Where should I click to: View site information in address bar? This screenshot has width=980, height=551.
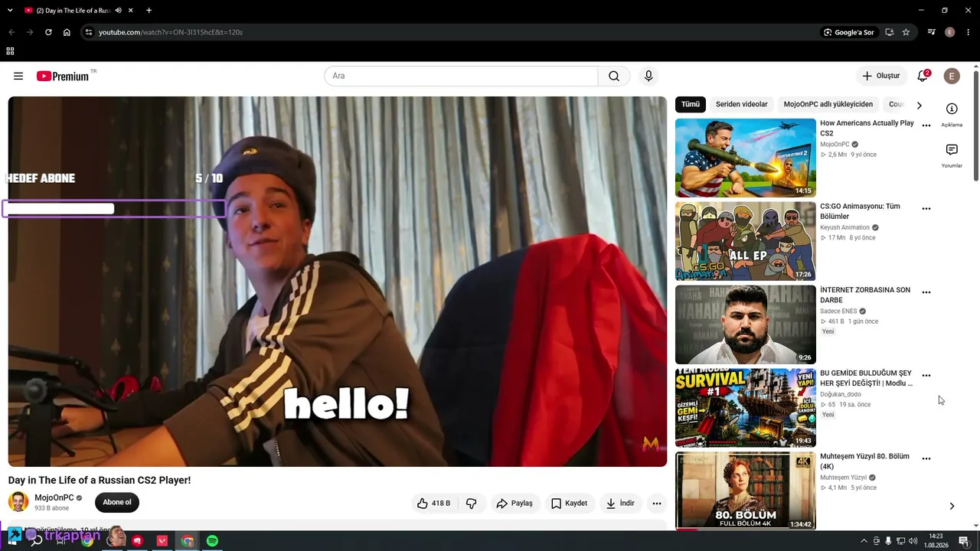point(89,32)
